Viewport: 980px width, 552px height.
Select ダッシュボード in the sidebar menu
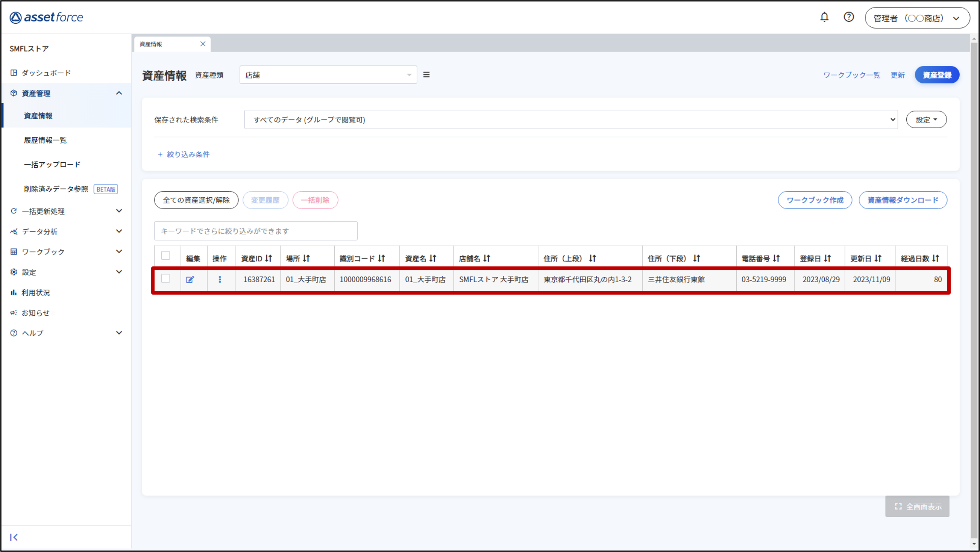click(46, 73)
